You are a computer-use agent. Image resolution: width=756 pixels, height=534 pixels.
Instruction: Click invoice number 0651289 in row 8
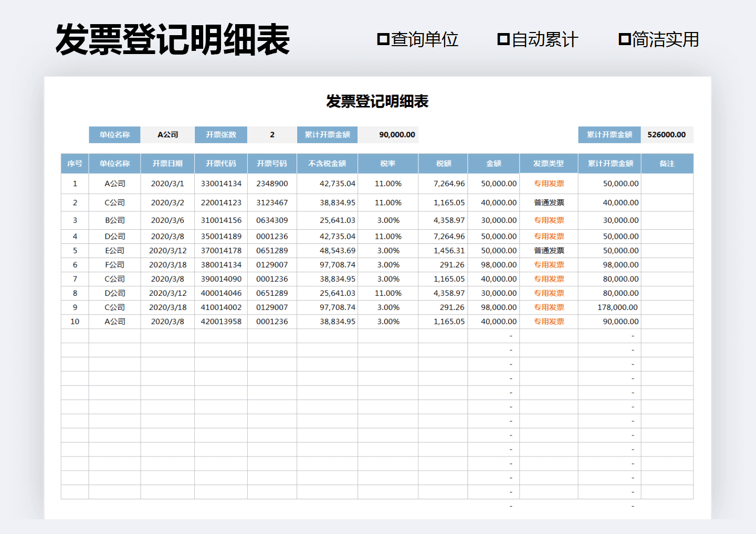click(x=271, y=293)
